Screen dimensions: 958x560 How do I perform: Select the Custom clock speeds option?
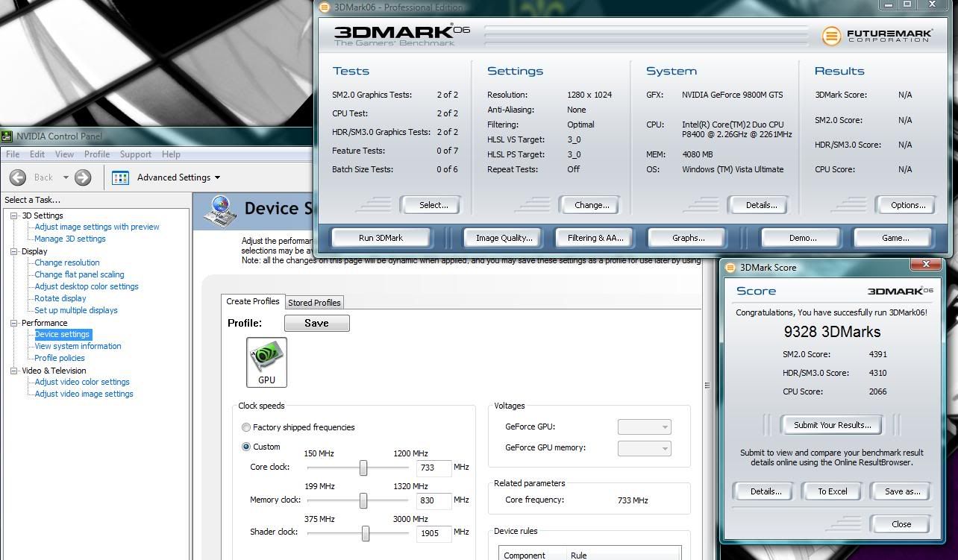pyautogui.click(x=245, y=447)
